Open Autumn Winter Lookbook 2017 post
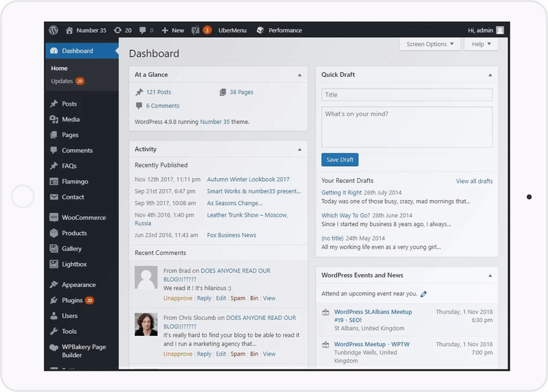 (x=248, y=179)
